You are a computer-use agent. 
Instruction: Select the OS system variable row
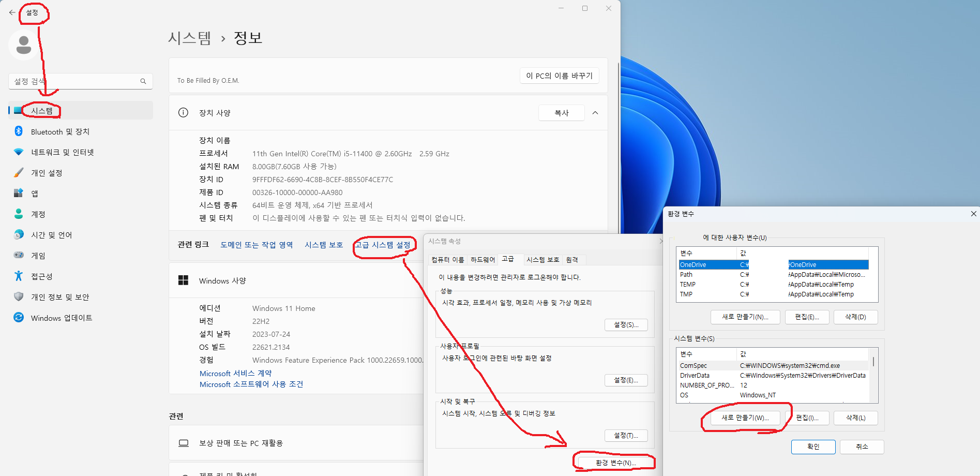[x=774, y=395]
